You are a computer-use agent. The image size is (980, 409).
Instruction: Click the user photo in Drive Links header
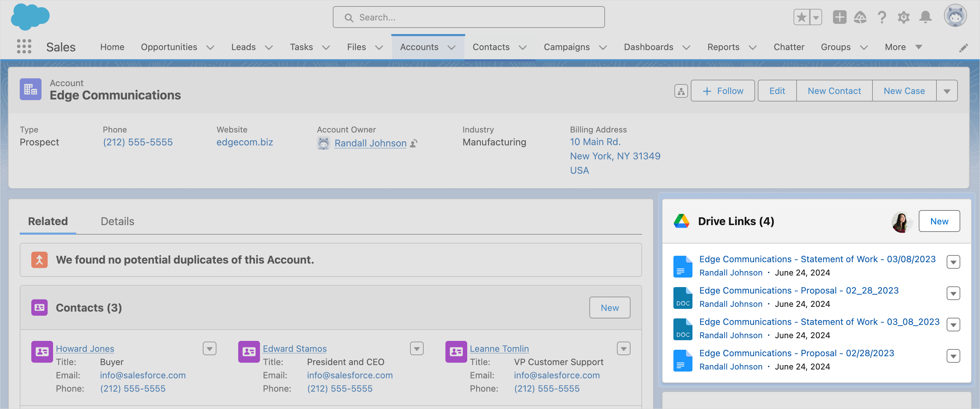(x=901, y=222)
